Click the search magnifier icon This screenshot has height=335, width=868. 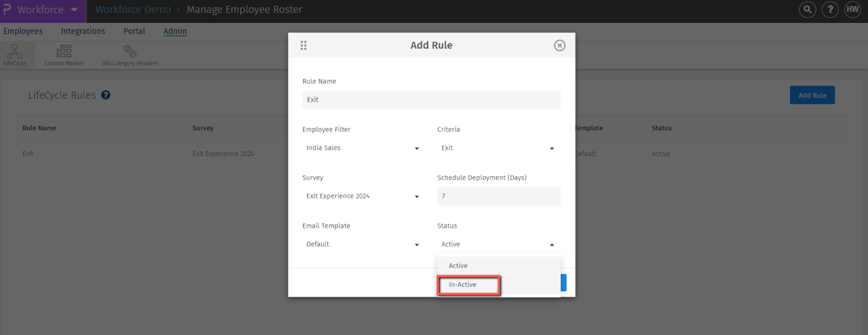807,10
